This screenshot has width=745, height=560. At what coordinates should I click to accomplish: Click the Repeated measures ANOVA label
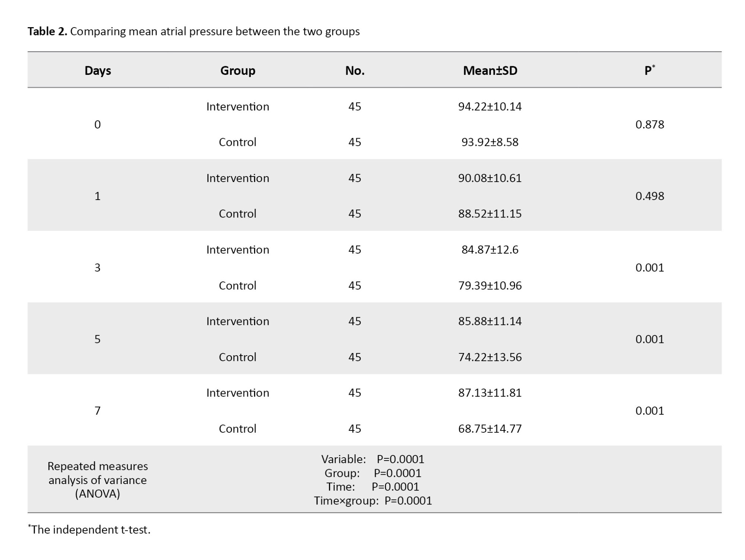pos(98,480)
